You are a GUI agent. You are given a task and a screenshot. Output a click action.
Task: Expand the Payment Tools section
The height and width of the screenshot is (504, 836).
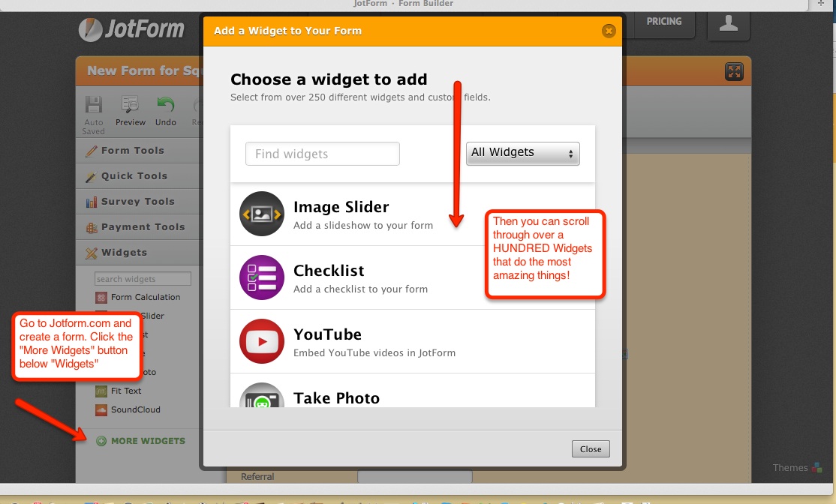pos(139,227)
